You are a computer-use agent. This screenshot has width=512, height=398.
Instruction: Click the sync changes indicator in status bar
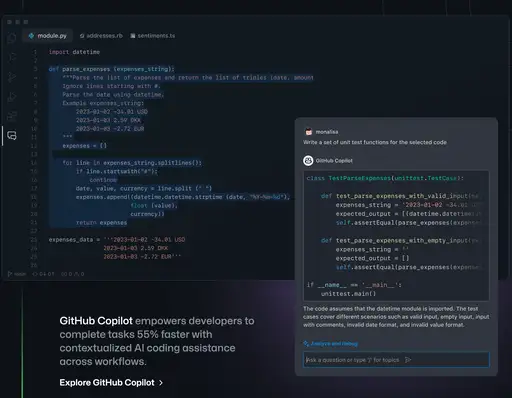(43, 274)
